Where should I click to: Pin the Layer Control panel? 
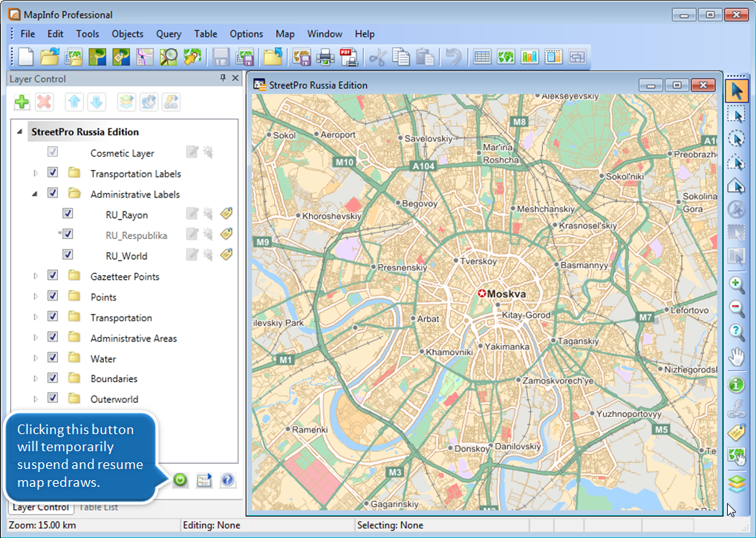223,78
